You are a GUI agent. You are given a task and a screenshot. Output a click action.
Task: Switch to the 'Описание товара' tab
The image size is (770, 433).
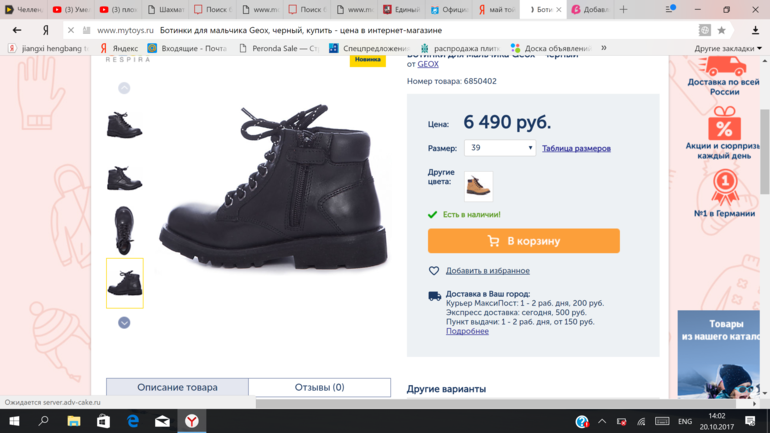(177, 387)
